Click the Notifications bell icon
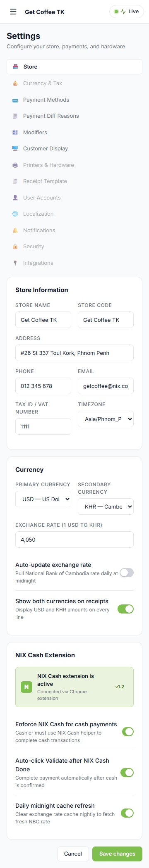149x868 pixels. tap(15, 231)
